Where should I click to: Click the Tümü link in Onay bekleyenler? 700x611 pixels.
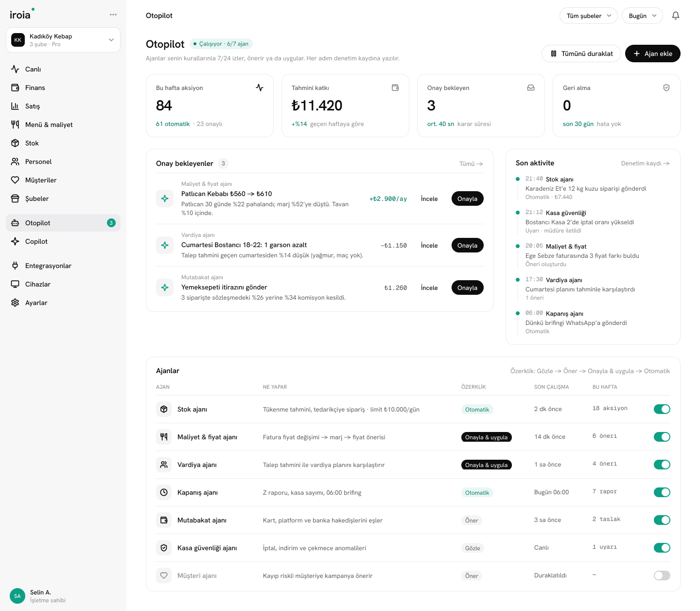(471, 164)
